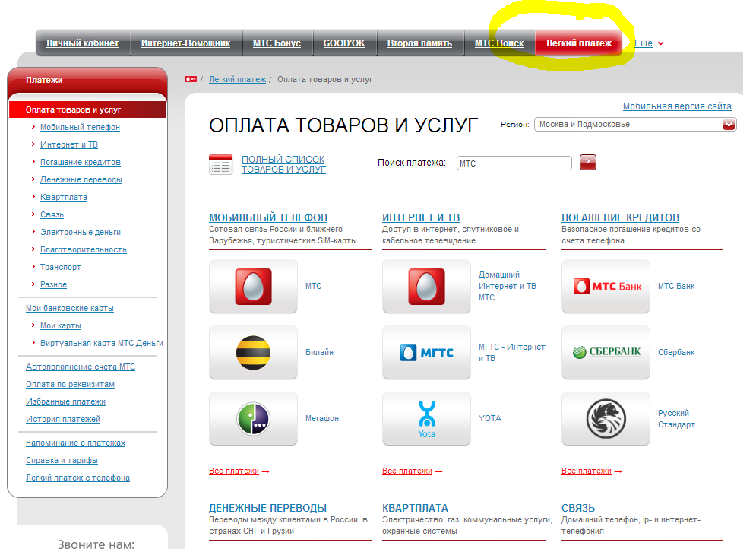Go to Погашение кредитов sidebar link

click(80, 162)
